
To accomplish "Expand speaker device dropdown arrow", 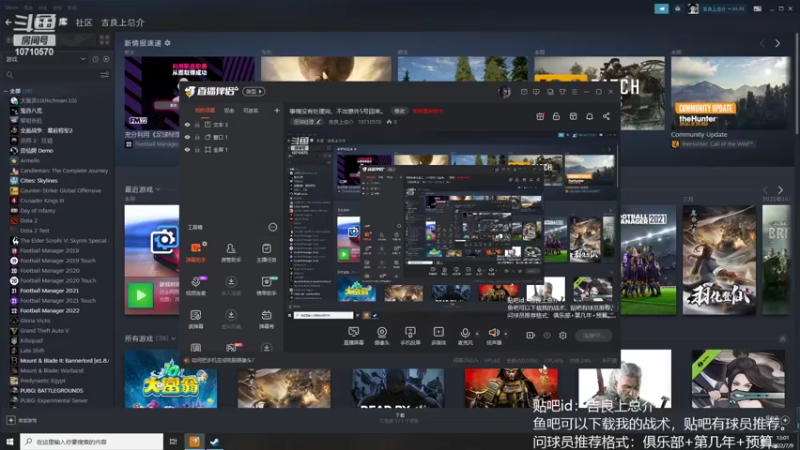I will point(506,334).
